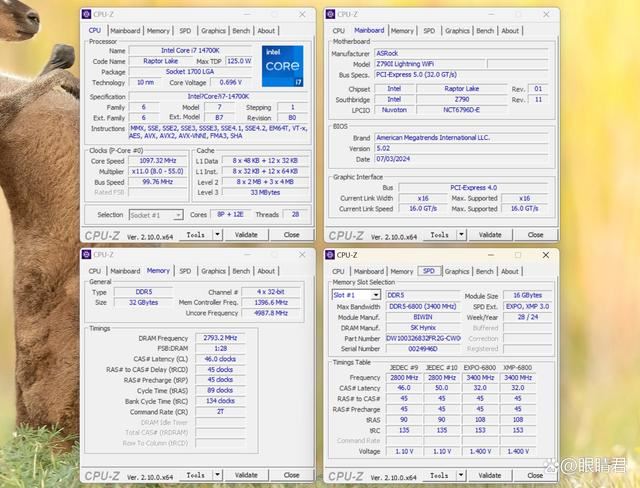Click the CPU-Z title bar icon in the SPD window
Image resolution: width=640 pixels, height=488 pixels.
point(331,255)
